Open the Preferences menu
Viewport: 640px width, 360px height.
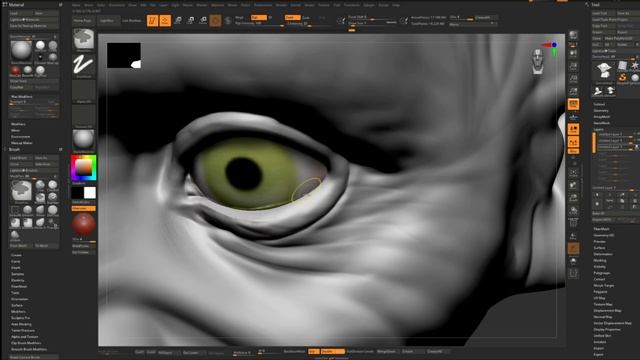(263, 5)
